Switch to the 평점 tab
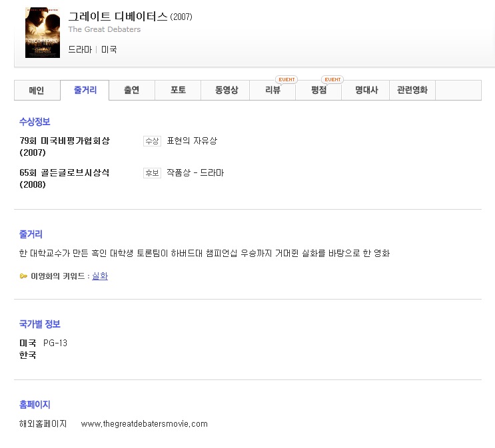The width and height of the screenshot is (495, 448). click(x=319, y=91)
